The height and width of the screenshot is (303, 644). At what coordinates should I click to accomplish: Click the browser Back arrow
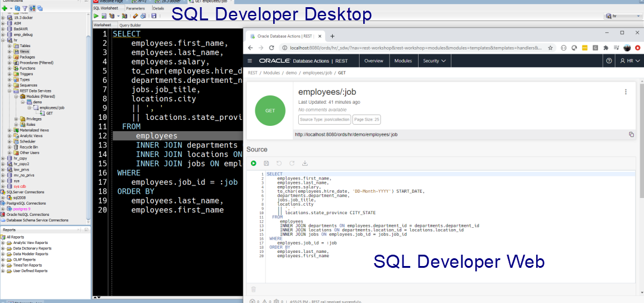point(250,48)
